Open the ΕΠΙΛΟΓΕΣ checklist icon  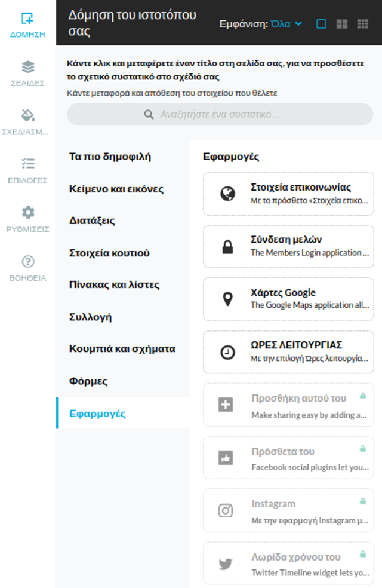coord(27,164)
